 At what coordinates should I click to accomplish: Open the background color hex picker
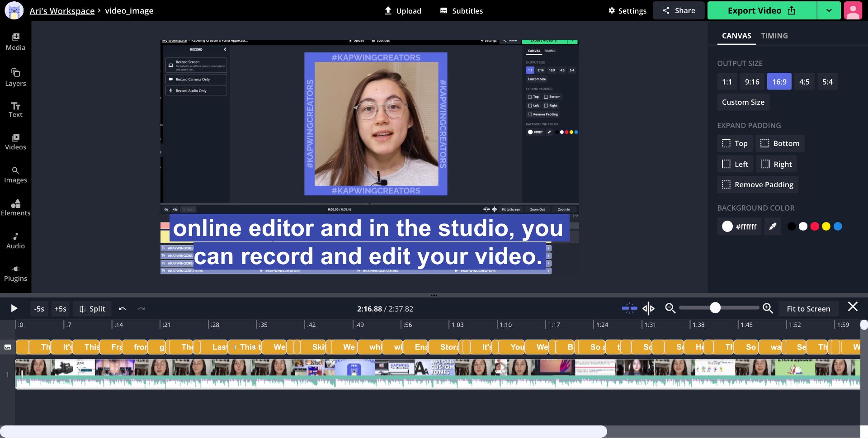pyautogui.click(x=739, y=227)
